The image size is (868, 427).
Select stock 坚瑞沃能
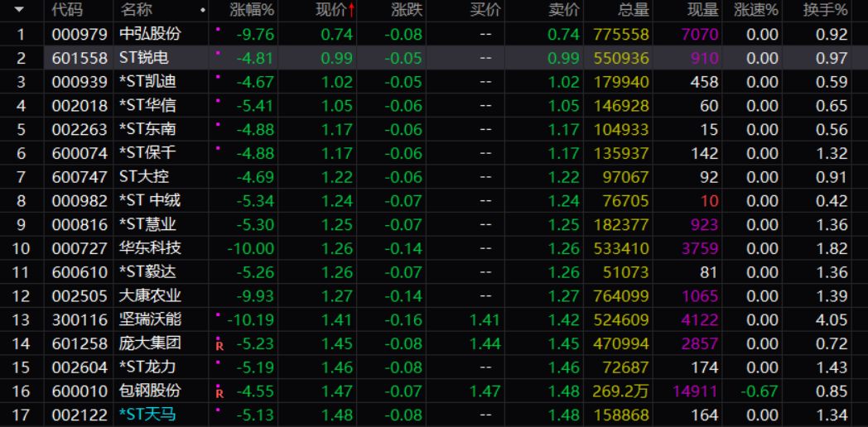tap(150, 319)
